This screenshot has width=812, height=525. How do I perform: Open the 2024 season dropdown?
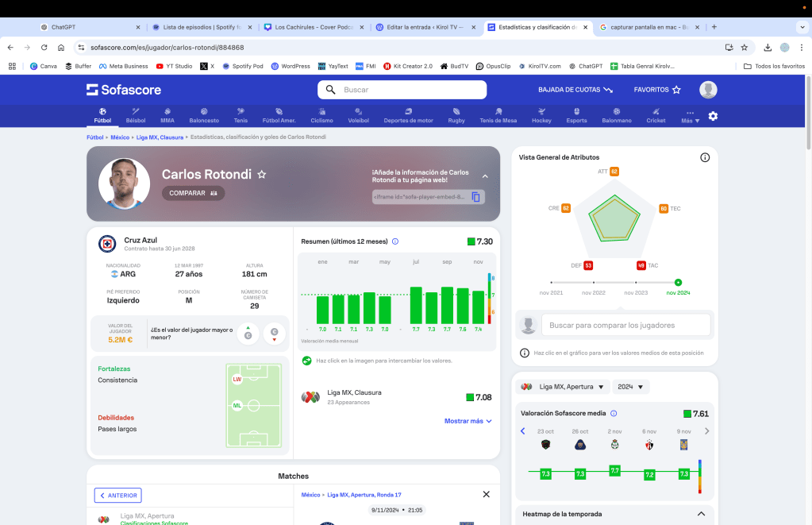(x=631, y=387)
